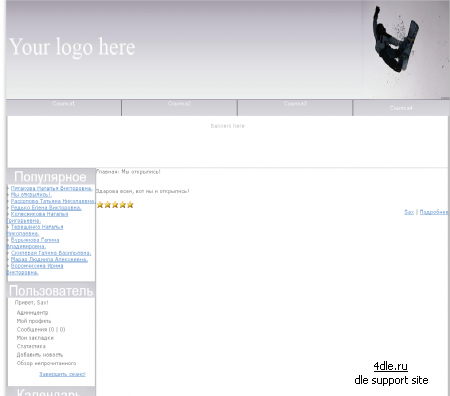
Task: Click 'Добавить новость' in the user panel
Action: [40, 355]
